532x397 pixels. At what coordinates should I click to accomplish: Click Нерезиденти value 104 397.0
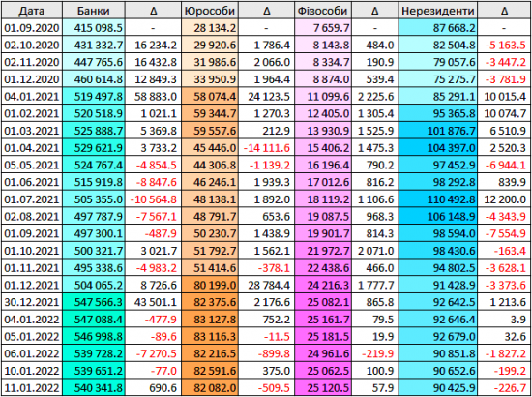(437, 148)
